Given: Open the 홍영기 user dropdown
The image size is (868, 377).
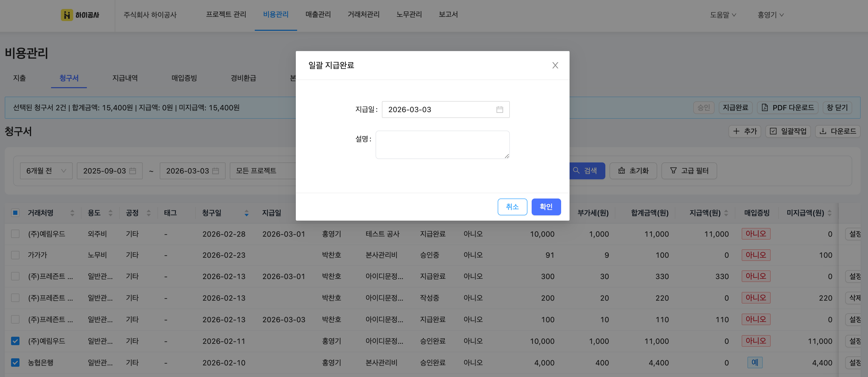Looking at the screenshot, I should point(770,15).
